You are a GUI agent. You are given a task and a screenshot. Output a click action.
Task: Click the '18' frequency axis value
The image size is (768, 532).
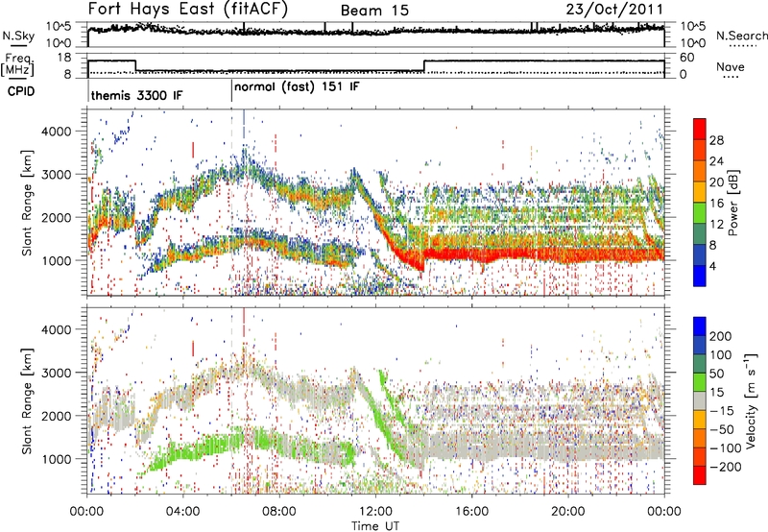(x=64, y=58)
